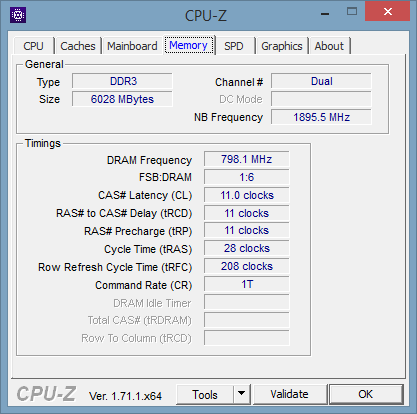Viewport: 417px width, 414px height.
Task: Click the Command Rate value 1T
Action: tap(247, 284)
